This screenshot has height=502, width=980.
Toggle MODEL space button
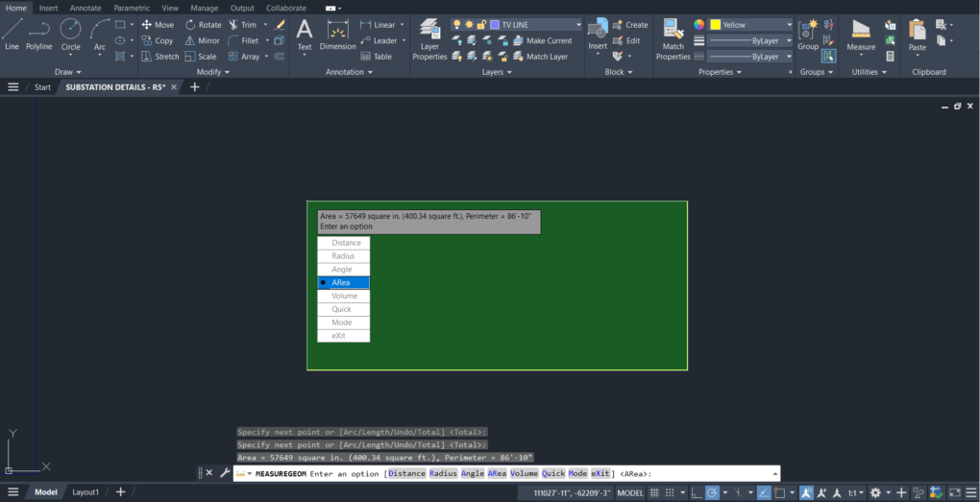(x=630, y=492)
